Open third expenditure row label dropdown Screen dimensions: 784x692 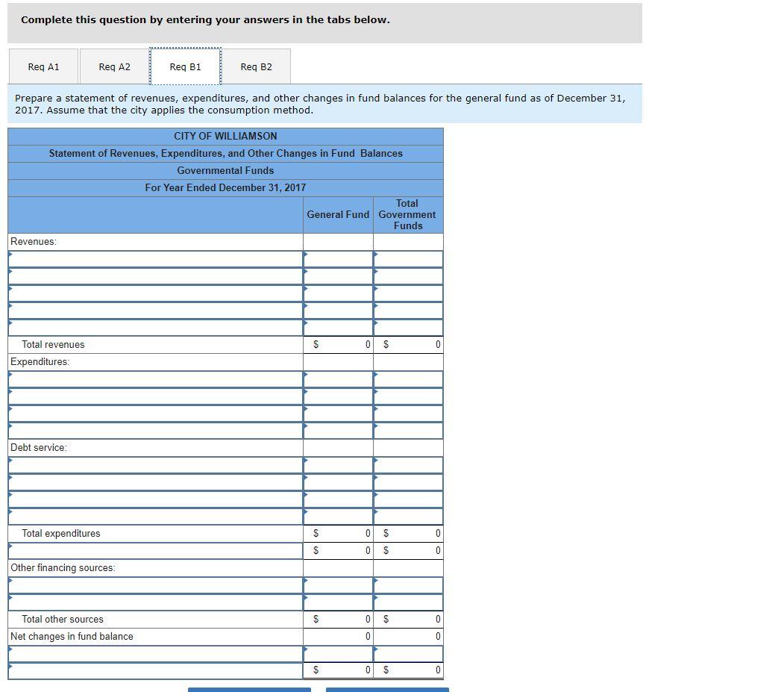point(155,414)
